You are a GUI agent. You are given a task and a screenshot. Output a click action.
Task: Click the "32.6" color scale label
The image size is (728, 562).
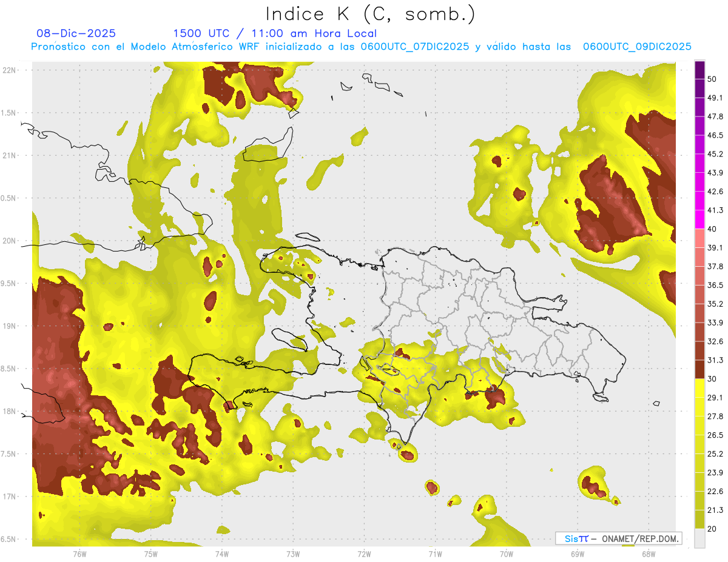pyautogui.click(x=715, y=341)
